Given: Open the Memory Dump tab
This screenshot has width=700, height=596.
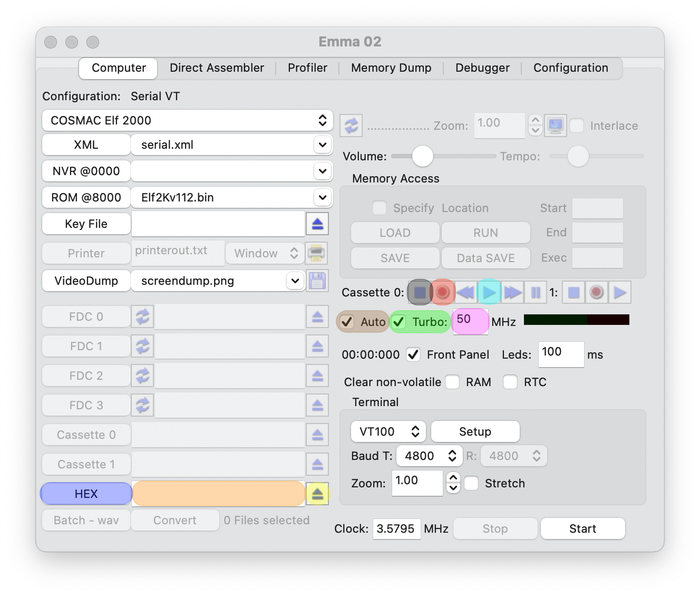Looking at the screenshot, I should pos(391,68).
